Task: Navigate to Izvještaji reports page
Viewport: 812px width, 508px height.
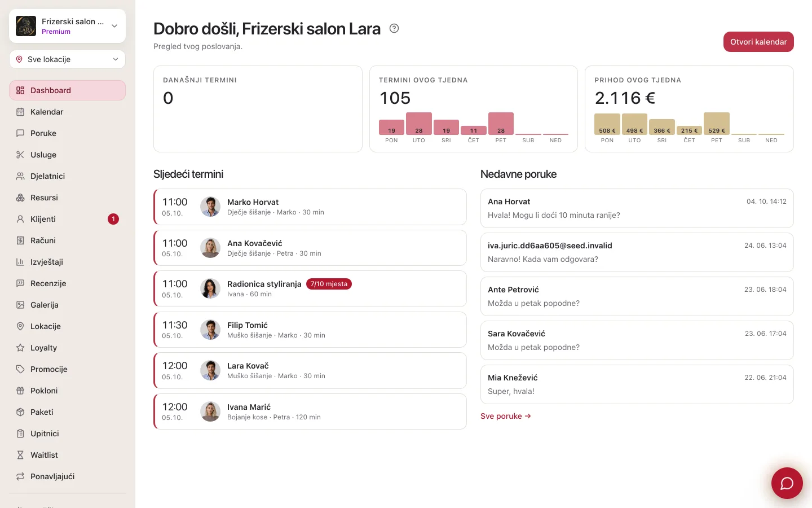Action: point(68,262)
